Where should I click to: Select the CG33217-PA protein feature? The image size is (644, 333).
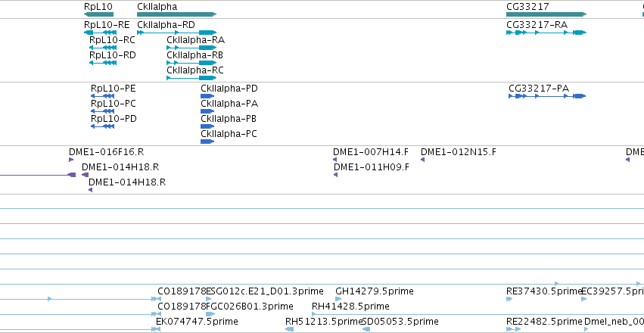(547, 96)
